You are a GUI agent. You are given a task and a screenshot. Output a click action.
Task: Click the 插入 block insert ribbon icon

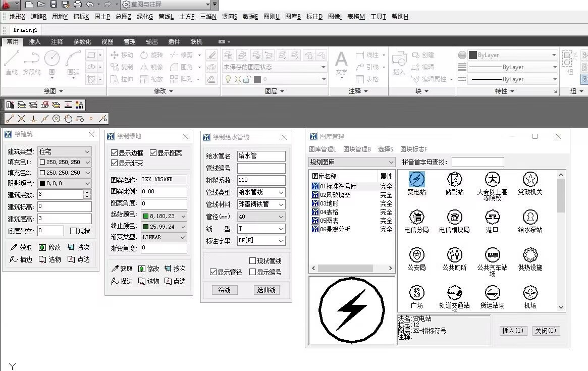[399, 61]
